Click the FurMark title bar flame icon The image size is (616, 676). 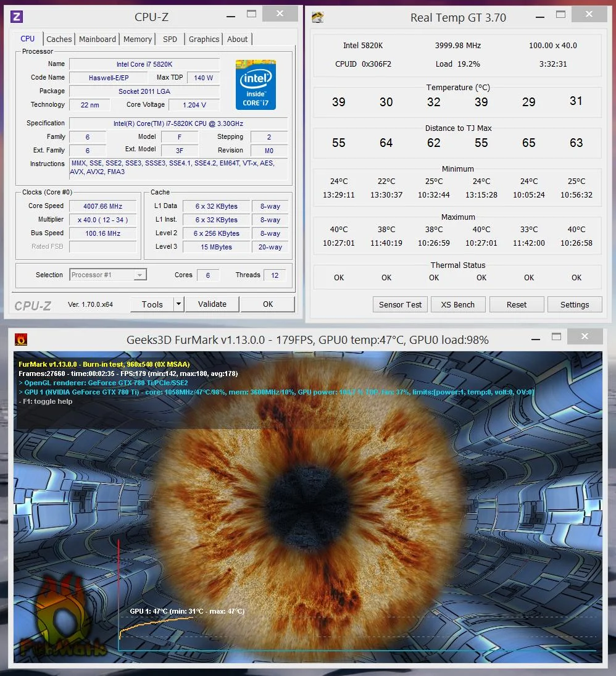pyautogui.click(x=21, y=340)
